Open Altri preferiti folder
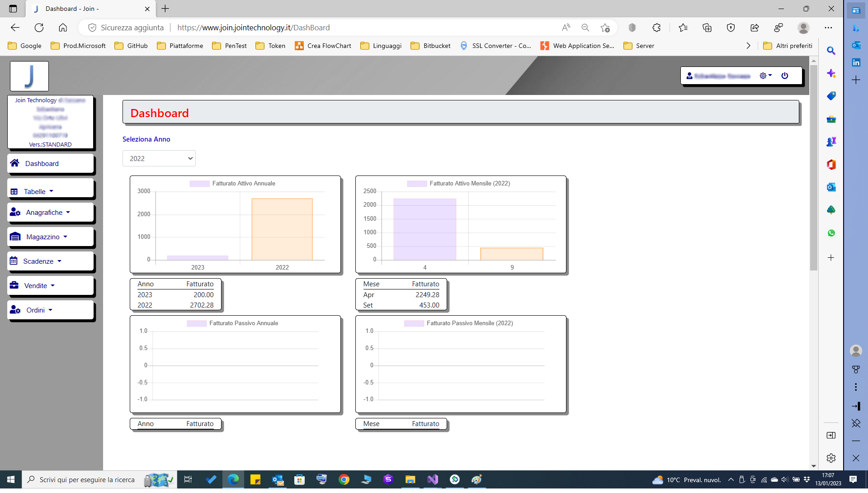The height and width of the screenshot is (493, 868). click(x=788, y=46)
